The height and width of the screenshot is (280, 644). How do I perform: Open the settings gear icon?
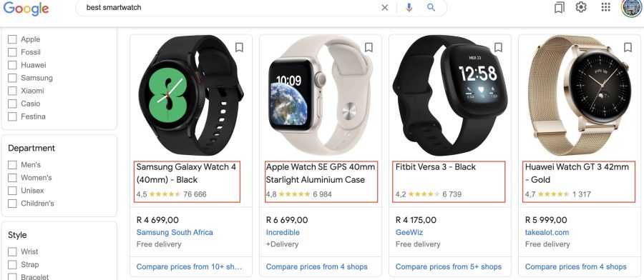pyautogui.click(x=581, y=7)
